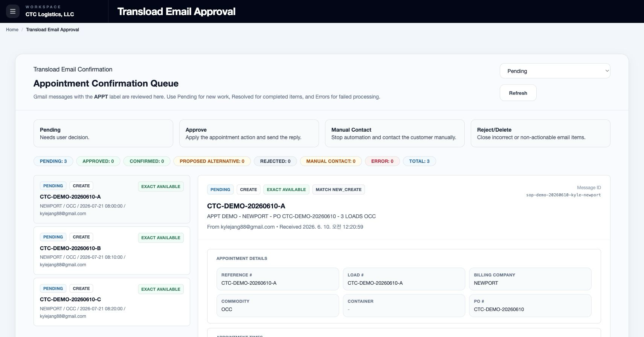Click the detail heading CTC-DEMO-20260610-A

246,206
